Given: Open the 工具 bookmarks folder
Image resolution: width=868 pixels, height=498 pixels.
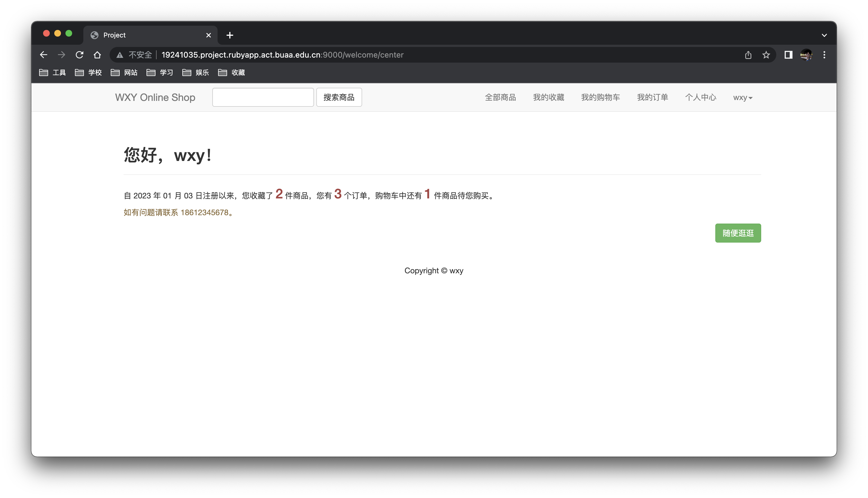Looking at the screenshot, I should [x=52, y=72].
